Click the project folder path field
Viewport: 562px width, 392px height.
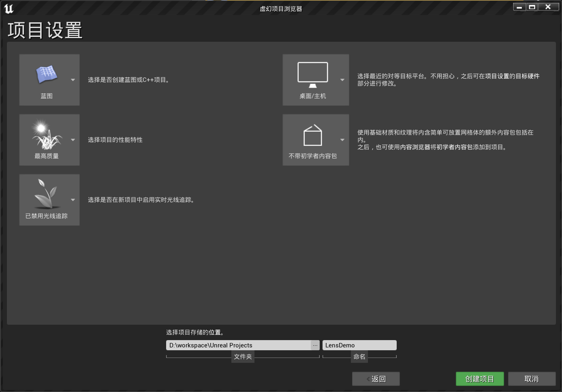[239, 345]
